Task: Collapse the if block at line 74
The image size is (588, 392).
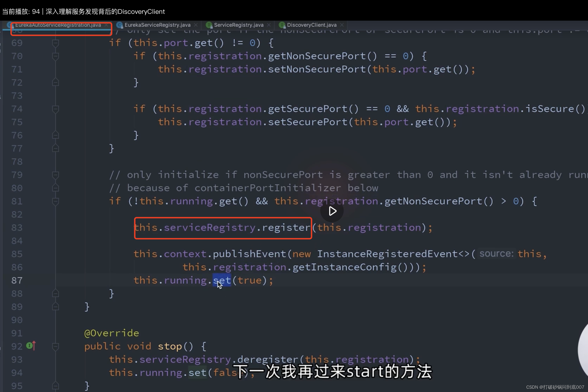Action: tap(56, 109)
